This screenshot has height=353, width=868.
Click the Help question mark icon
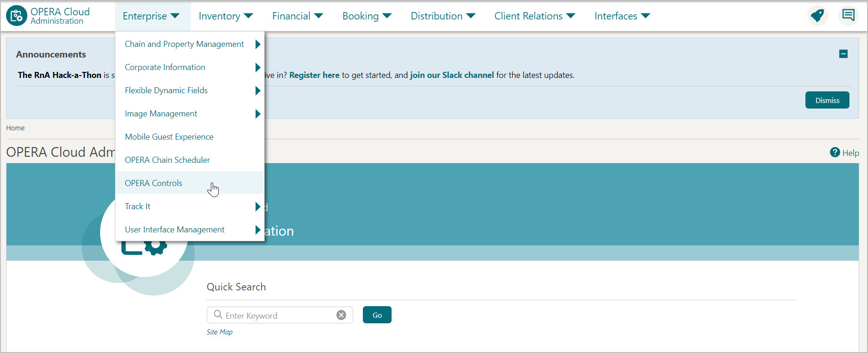point(835,153)
